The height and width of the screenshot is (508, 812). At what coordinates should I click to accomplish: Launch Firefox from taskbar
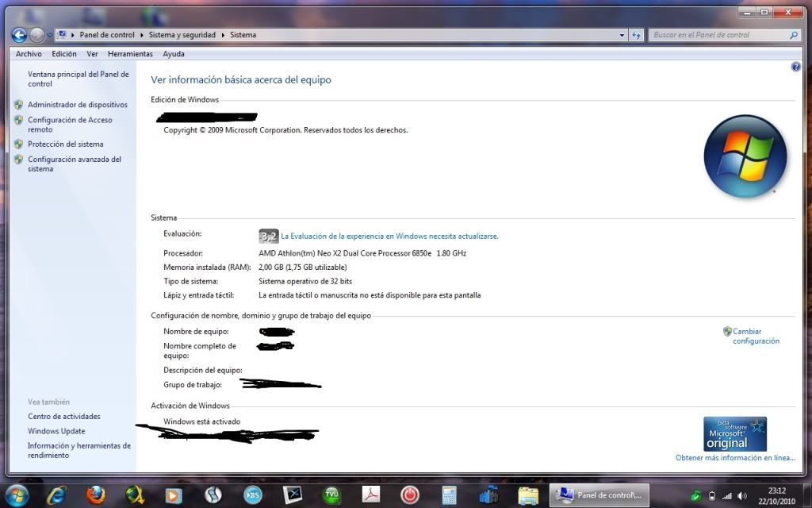point(96,495)
